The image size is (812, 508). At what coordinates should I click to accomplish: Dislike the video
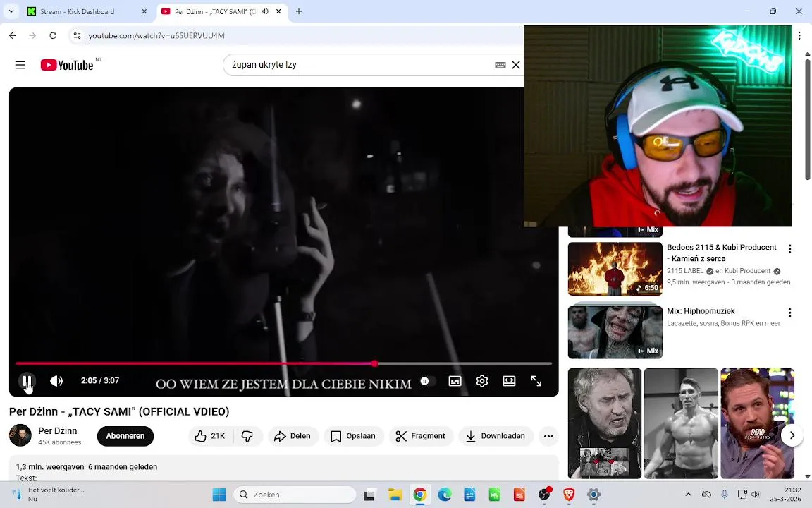247,436
